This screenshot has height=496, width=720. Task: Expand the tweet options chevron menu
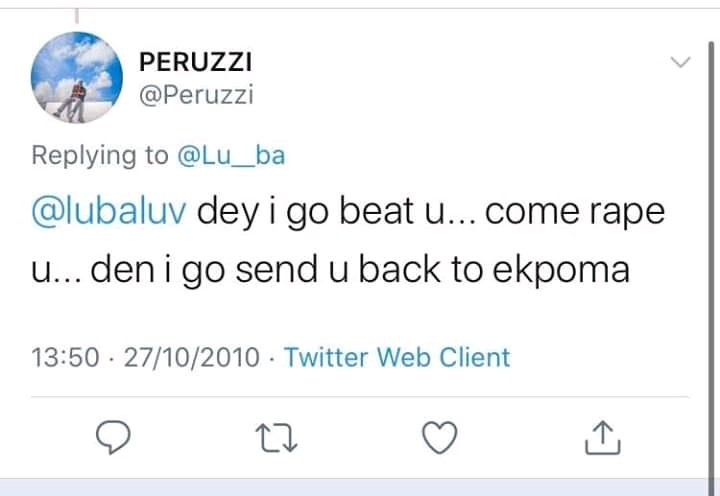pos(679,63)
